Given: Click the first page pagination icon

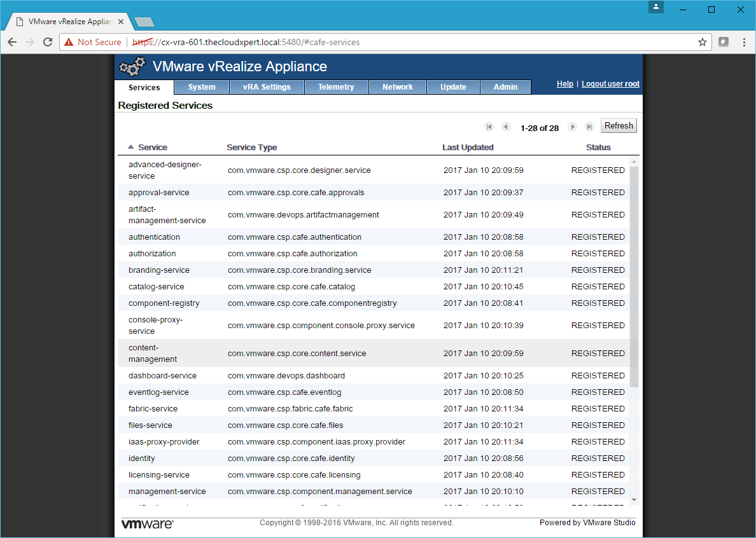Looking at the screenshot, I should click(489, 127).
